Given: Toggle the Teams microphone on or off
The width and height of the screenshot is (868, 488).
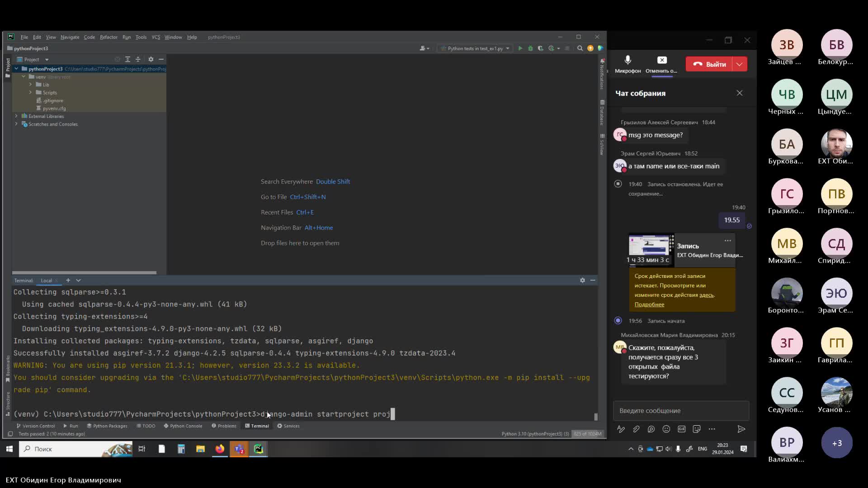Looking at the screenshot, I should (x=627, y=64).
